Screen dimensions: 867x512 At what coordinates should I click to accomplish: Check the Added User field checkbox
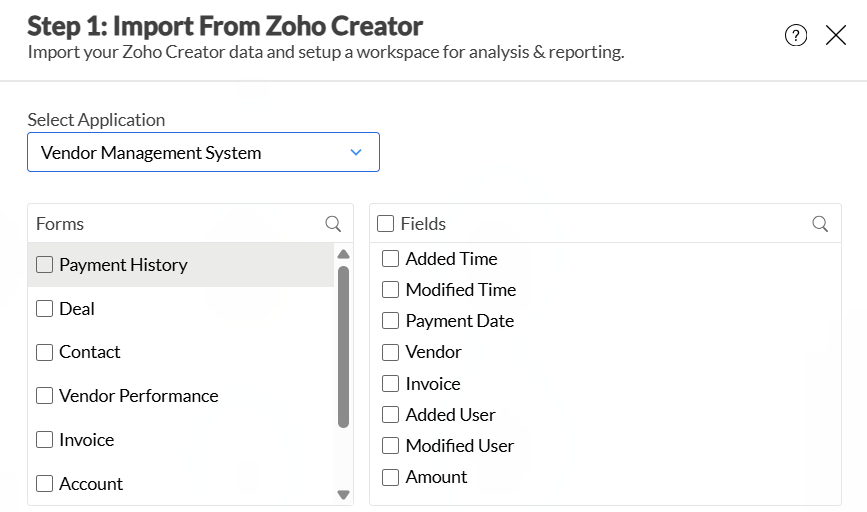[x=390, y=414]
